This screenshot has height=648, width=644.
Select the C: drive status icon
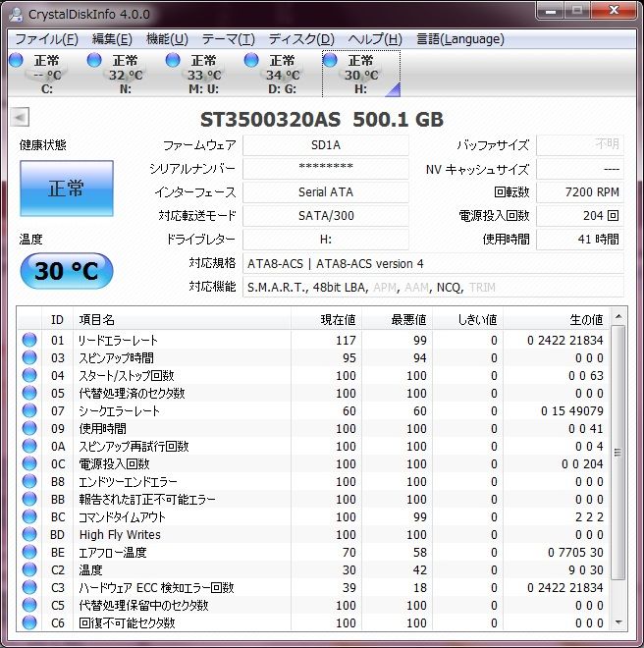pyautogui.click(x=16, y=60)
